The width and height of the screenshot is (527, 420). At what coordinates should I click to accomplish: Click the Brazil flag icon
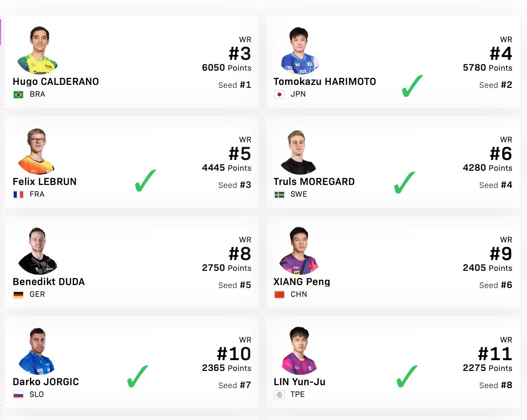coord(19,94)
